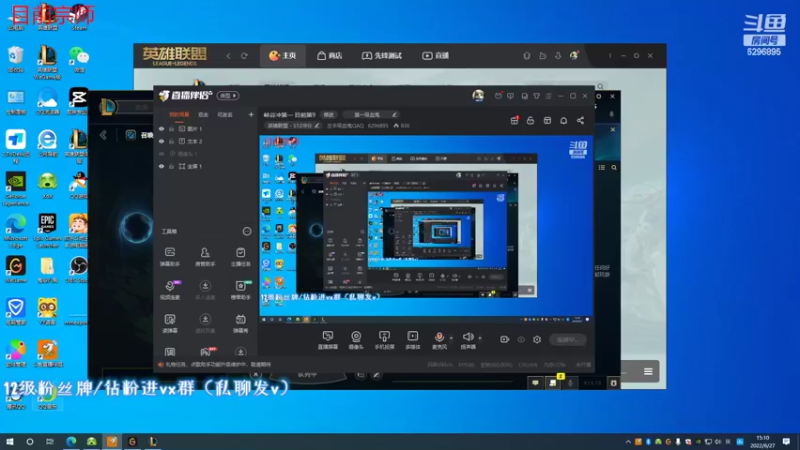This screenshot has width=800, height=450.
Task: Open the 先锋测试 pioneer test tab
Action: click(x=382, y=56)
